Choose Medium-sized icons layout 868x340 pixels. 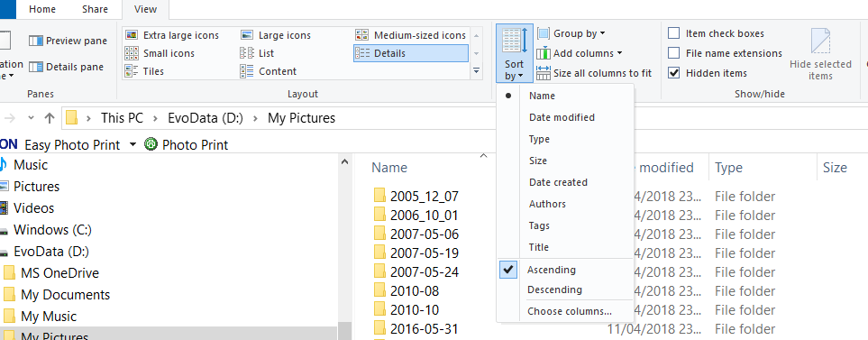[411, 35]
